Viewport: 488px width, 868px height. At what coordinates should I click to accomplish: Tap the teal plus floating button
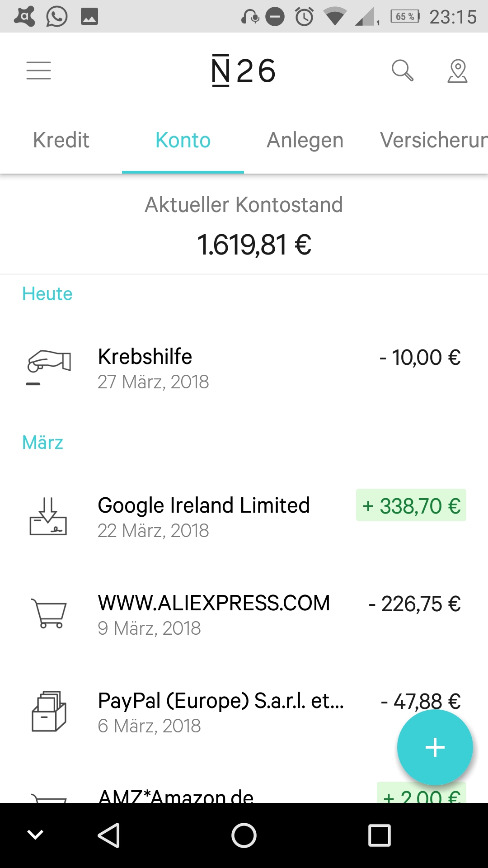[x=435, y=747]
